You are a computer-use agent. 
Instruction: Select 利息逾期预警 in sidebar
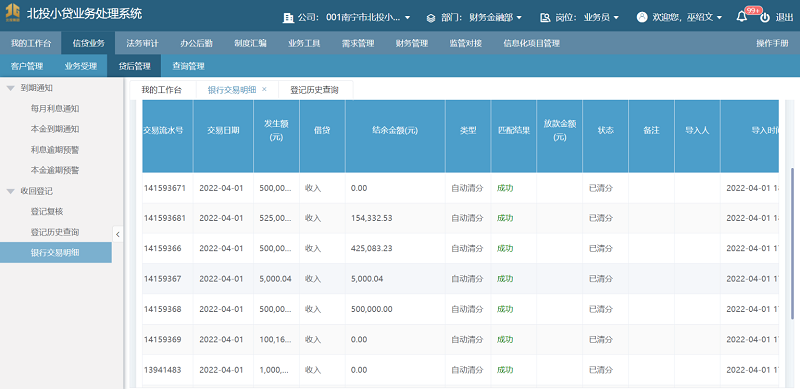click(55, 150)
